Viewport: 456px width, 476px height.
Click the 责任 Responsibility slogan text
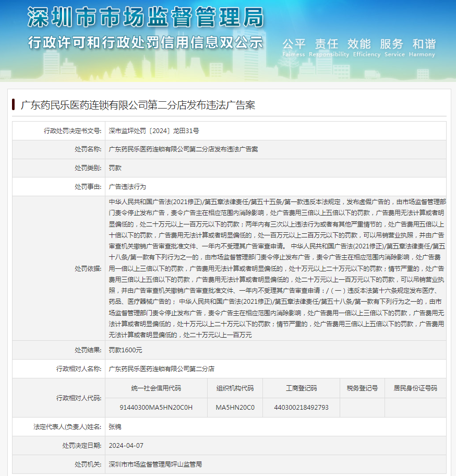pos(329,47)
